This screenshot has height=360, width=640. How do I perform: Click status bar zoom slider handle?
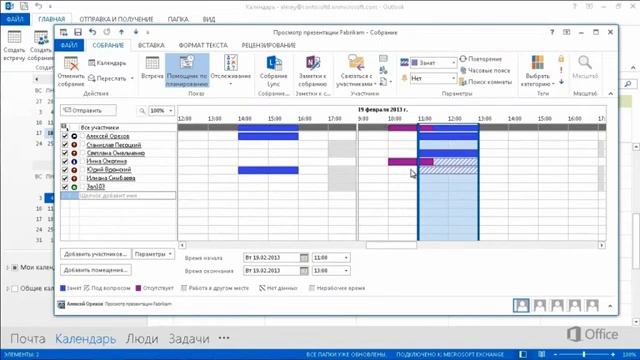click(584, 354)
